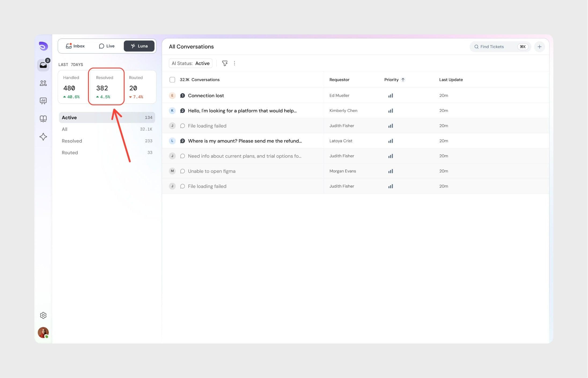Screen dimensions: 588x378
Task: Click the AI sparkle icon in sidebar
Action: (43, 137)
